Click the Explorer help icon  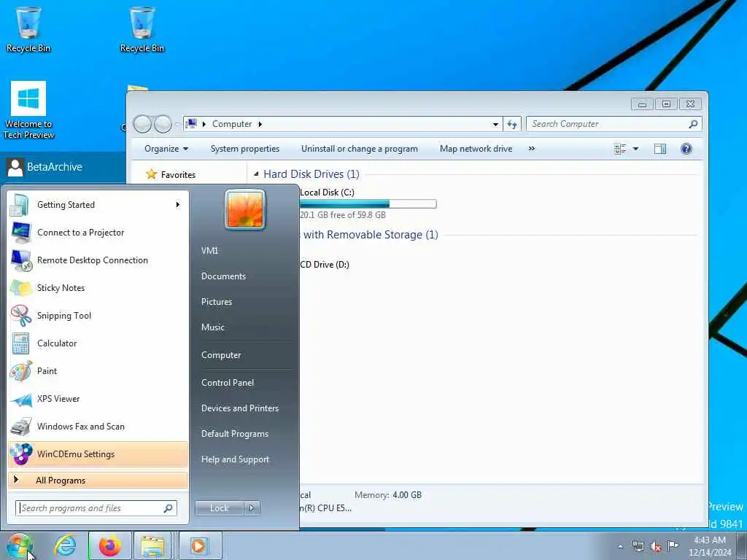point(686,149)
